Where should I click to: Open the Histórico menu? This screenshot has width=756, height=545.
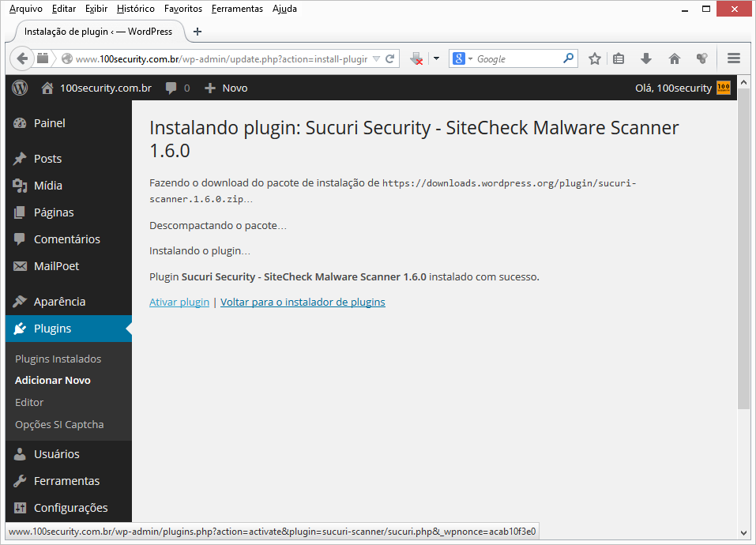[x=136, y=9]
